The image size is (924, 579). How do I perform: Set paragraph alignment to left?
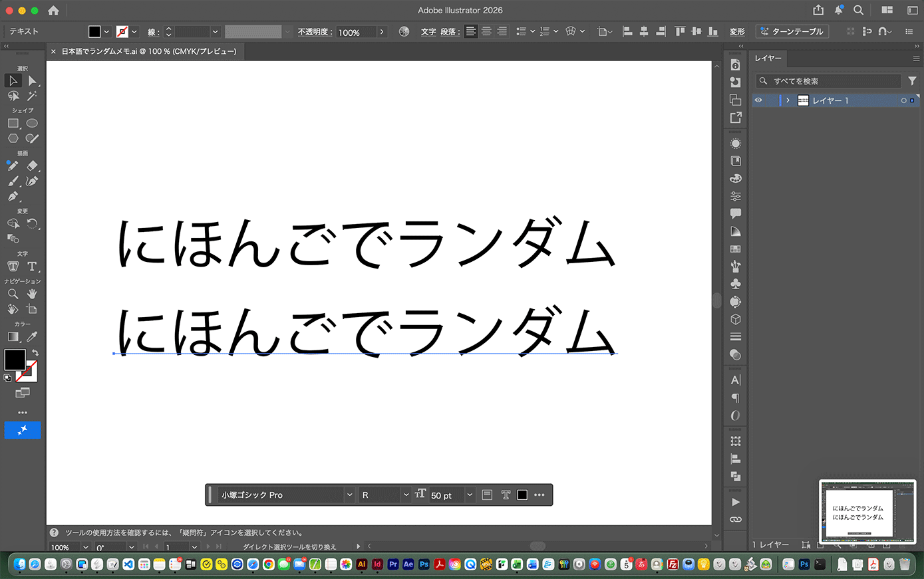(471, 31)
